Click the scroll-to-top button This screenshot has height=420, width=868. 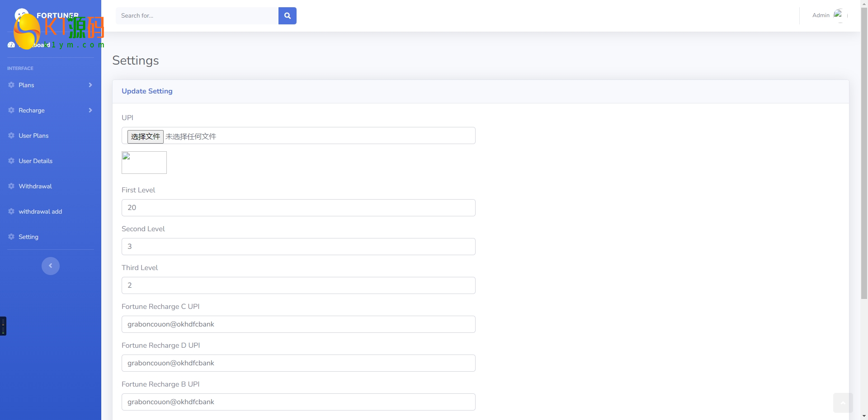tap(843, 402)
